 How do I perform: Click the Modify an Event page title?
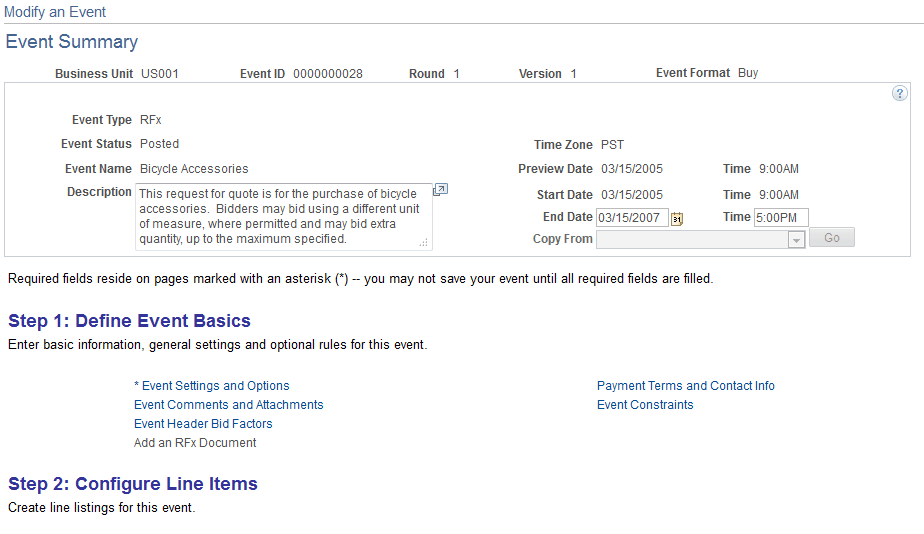pyautogui.click(x=55, y=12)
